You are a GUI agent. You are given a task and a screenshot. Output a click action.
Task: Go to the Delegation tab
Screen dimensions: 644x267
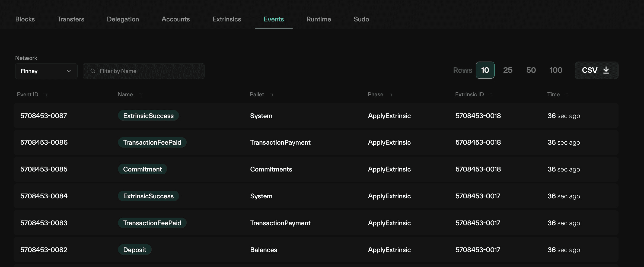123,19
